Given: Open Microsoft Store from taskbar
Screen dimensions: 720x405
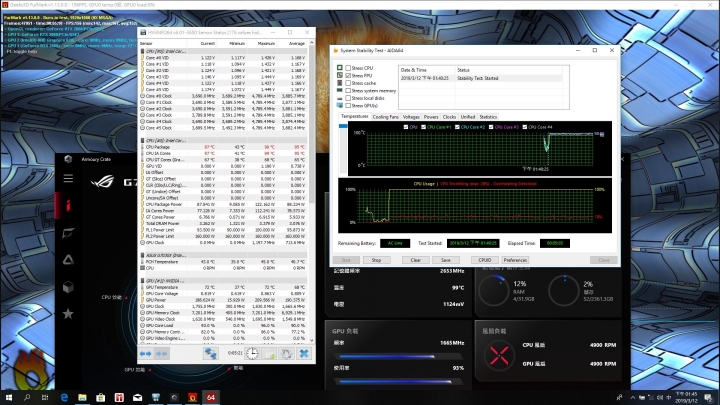Looking at the screenshot, I should (x=101, y=397).
